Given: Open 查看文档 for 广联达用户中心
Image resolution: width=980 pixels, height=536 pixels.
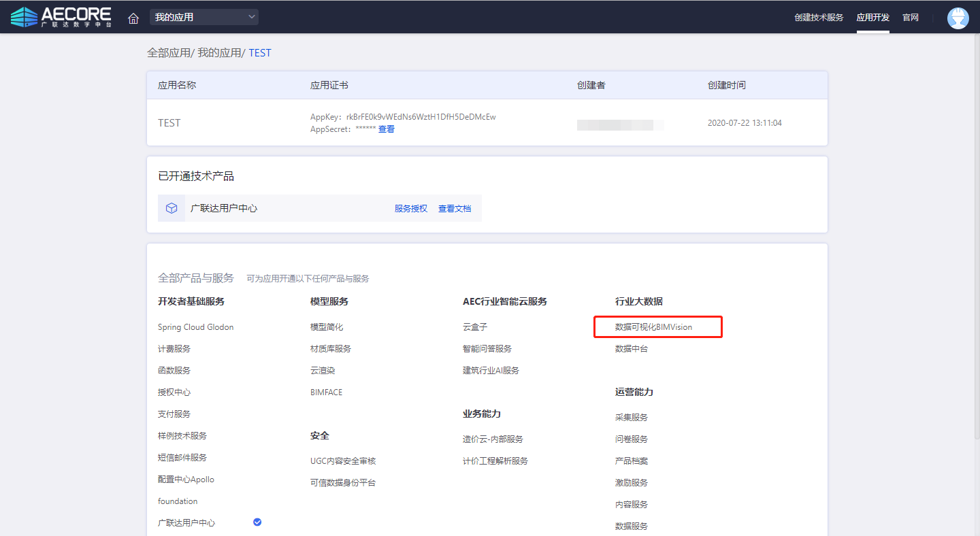Looking at the screenshot, I should 454,209.
